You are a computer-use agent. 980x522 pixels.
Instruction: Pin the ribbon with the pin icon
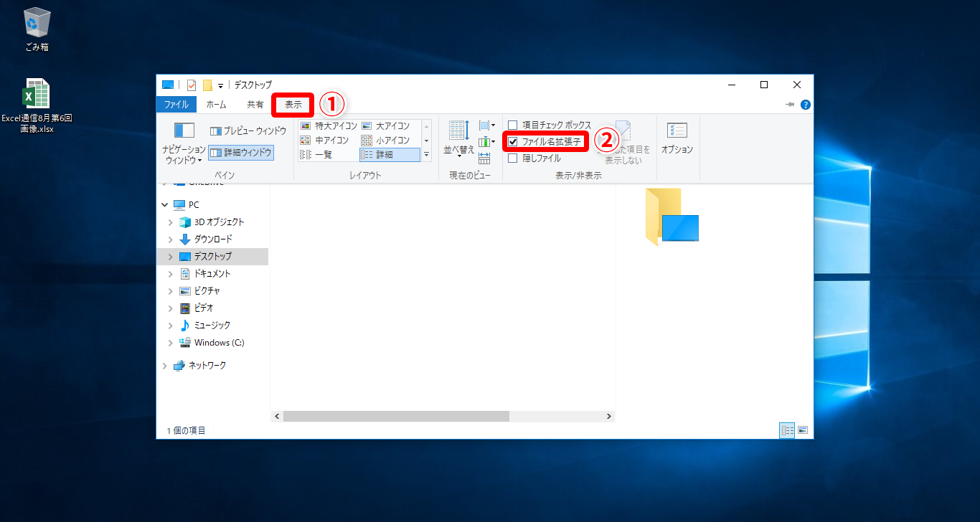791,105
